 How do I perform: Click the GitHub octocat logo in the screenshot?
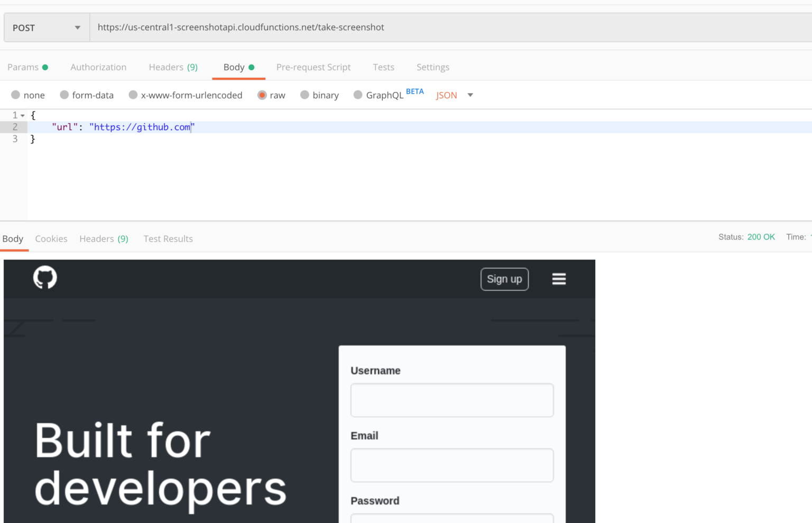pos(44,277)
